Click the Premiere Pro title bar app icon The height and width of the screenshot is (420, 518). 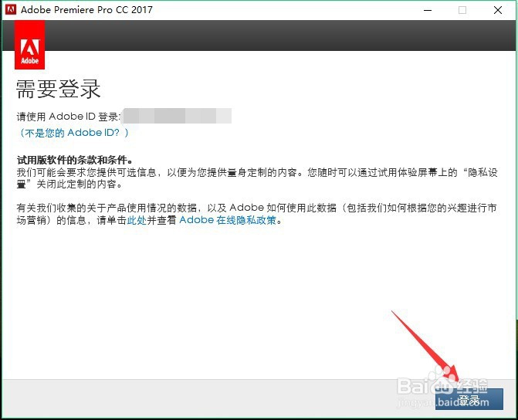click(11, 9)
